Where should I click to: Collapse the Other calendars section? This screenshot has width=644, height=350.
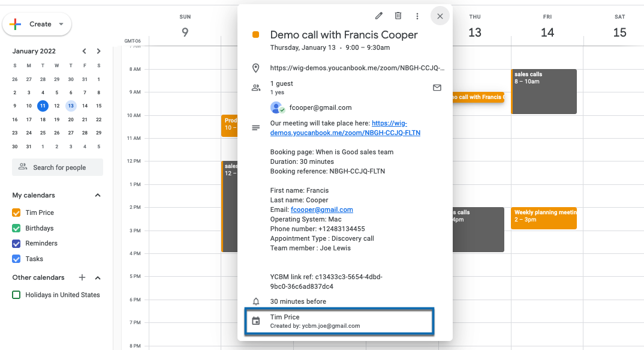pos(98,278)
